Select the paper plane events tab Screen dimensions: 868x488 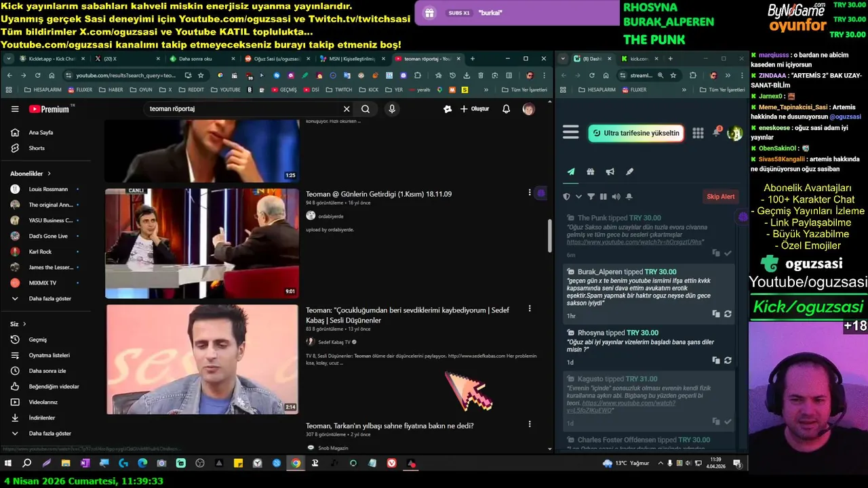571,172
